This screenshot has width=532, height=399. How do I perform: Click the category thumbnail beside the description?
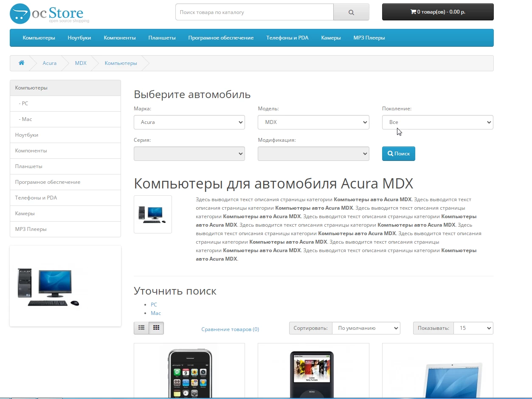(153, 214)
